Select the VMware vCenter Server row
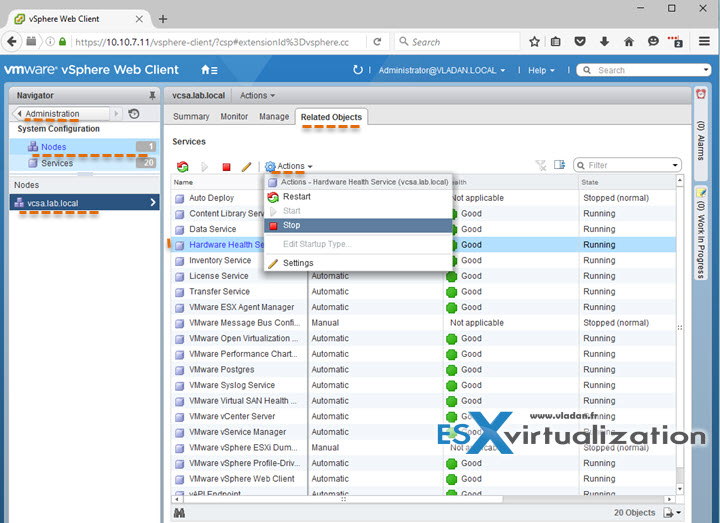 424,416
